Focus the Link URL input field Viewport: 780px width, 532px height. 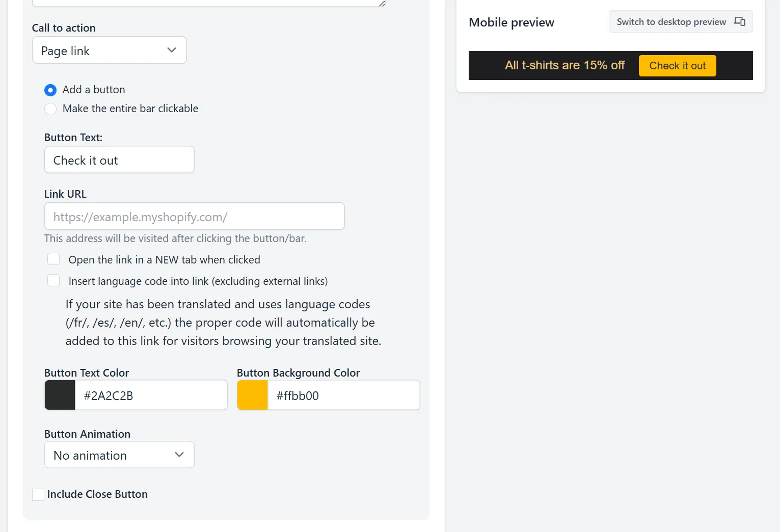click(x=195, y=216)
